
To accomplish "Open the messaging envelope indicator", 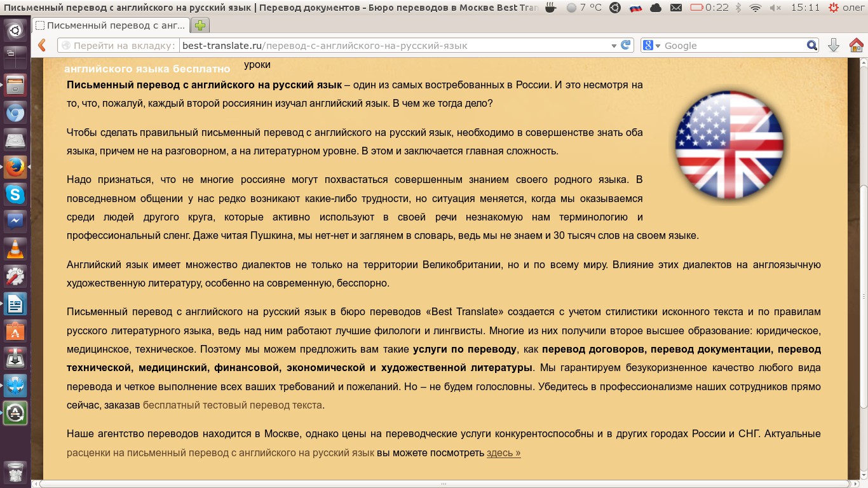I will (x=676, y=8).
